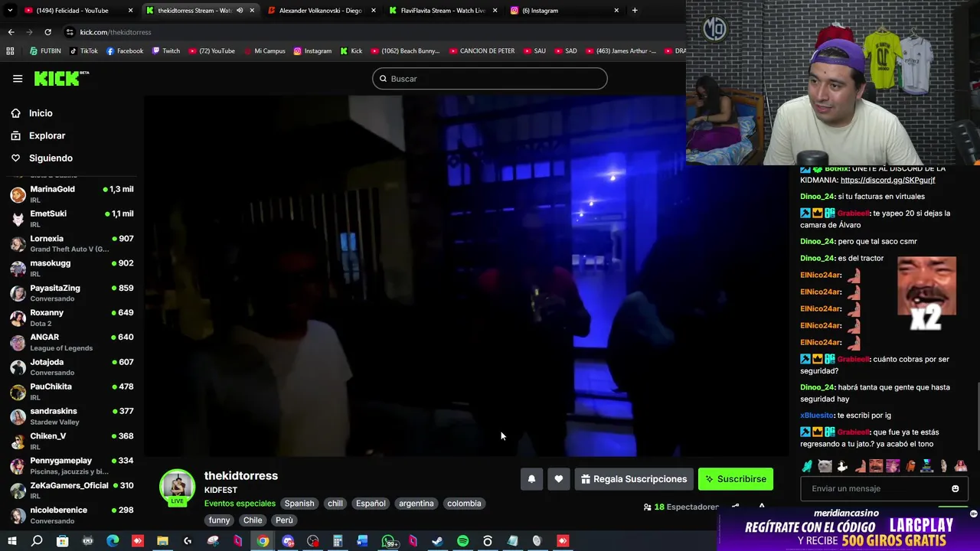Select the argentina tag
Viewport: 980px width, 551px height.
coord(416,504)
